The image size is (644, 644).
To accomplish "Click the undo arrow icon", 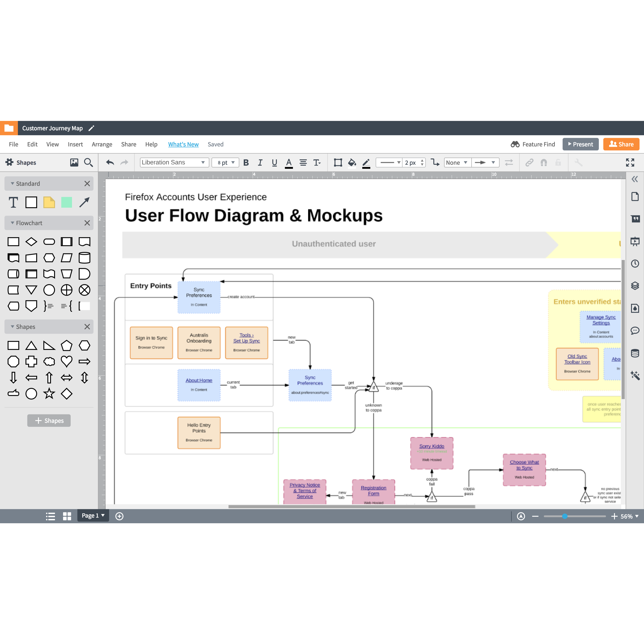I will coord(110,162).
